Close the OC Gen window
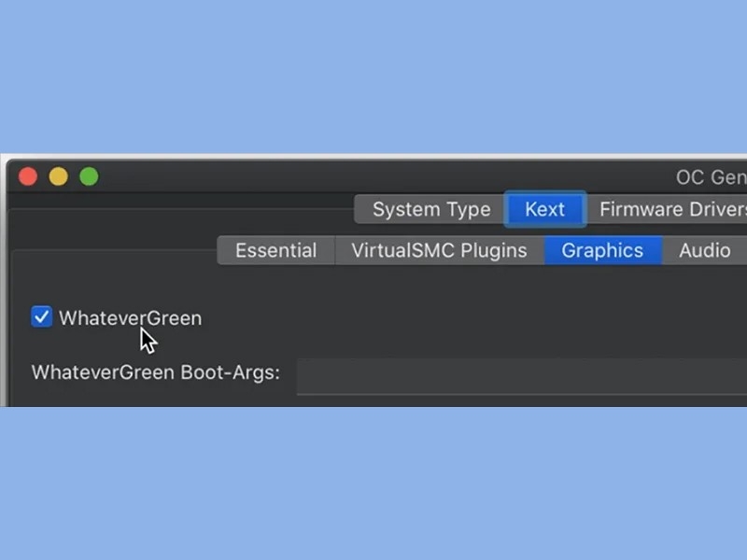Screen dimensions: 747x560 (28, 176)
